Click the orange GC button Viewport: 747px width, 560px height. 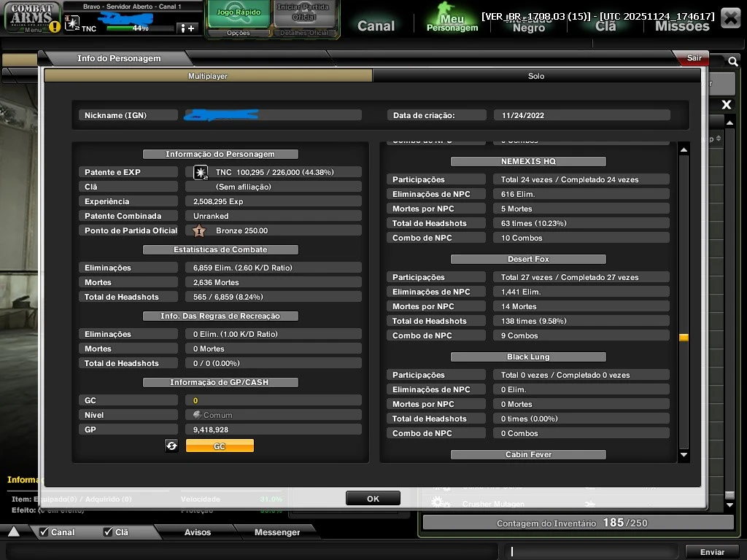click(x=220, y=446)
